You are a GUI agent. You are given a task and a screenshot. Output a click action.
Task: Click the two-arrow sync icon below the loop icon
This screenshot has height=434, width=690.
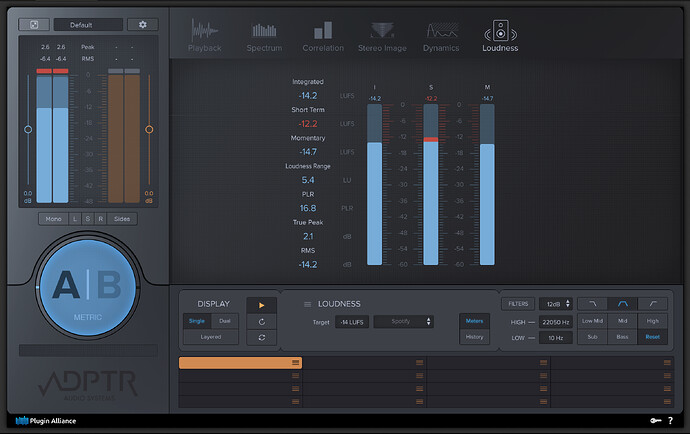(261, 338)
